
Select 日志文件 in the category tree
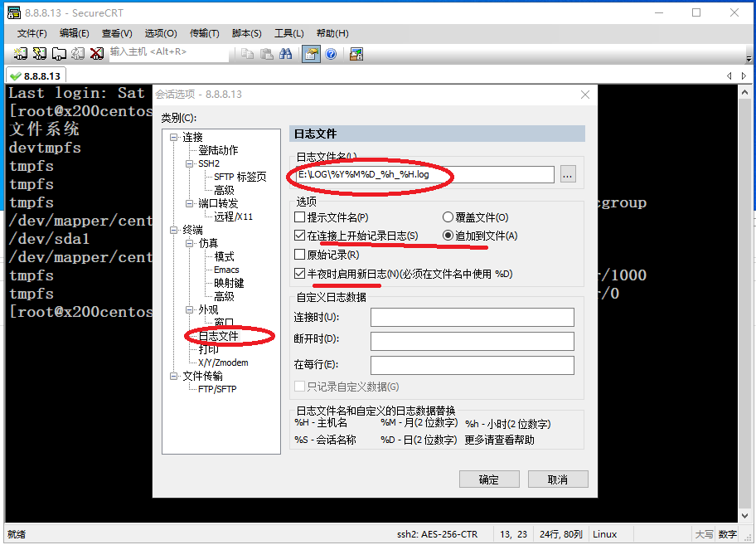(218, 336)
